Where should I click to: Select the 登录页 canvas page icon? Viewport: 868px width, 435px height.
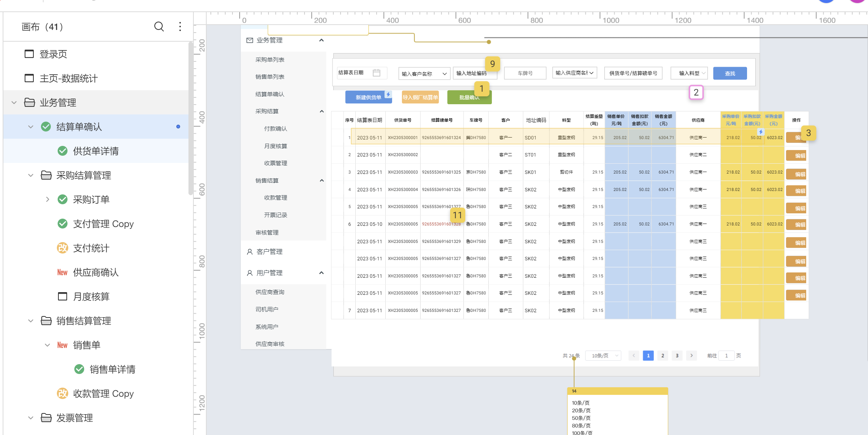(29, 54)
